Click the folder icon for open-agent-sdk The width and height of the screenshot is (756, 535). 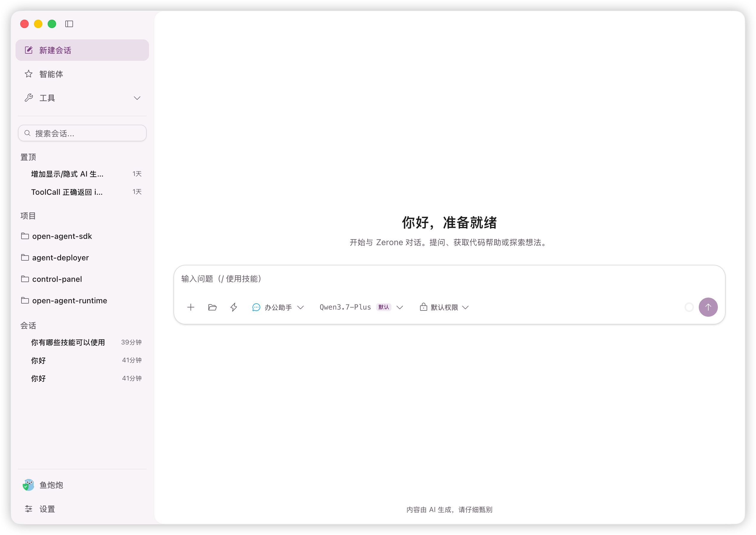(x=25, y=236)
